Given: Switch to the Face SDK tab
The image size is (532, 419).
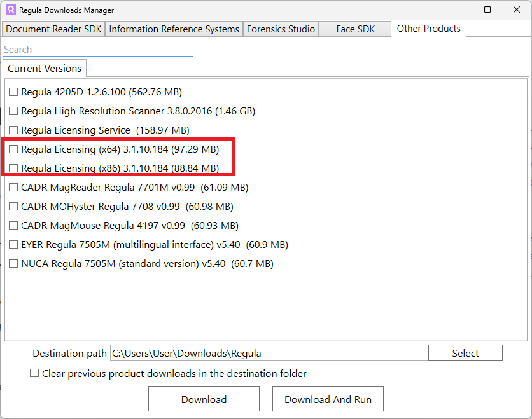Looking at the screenshot, I should pyautogui.click(x=355, y=29).
